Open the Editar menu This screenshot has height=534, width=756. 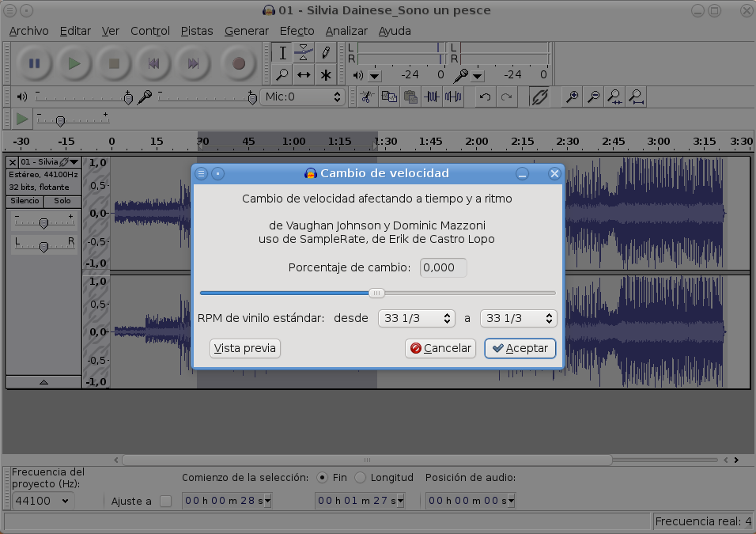point(75,31)
